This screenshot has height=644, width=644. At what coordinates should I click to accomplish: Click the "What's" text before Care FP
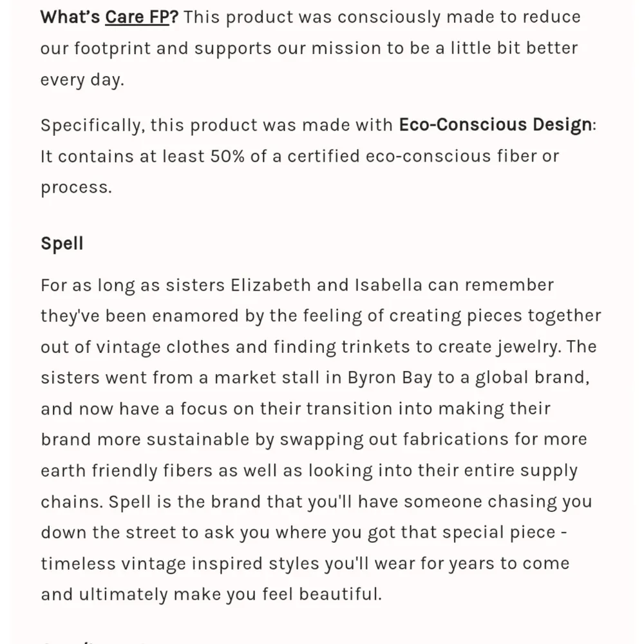(70, 17)
